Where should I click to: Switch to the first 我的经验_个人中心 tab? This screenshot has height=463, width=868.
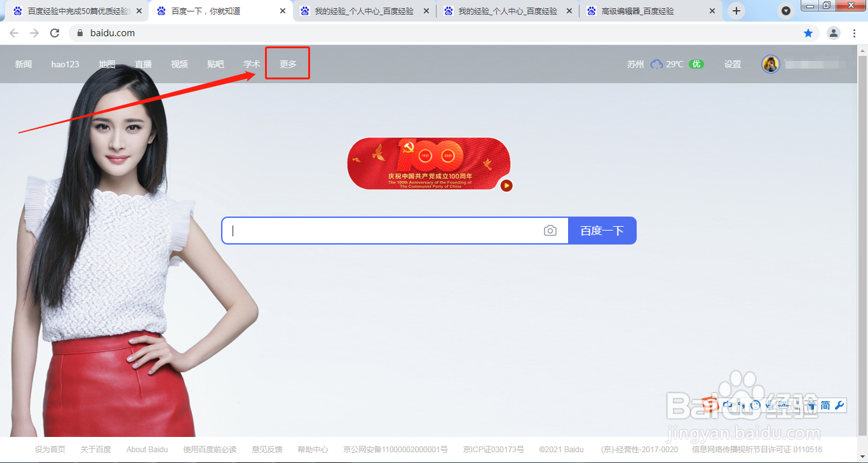click(x=363, y=11)
